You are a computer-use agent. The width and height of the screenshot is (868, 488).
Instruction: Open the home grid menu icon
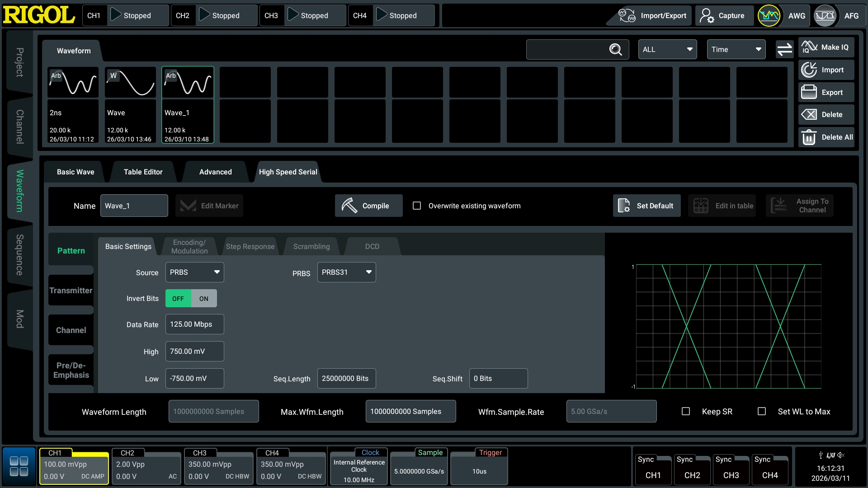click(x=19, y=466)
